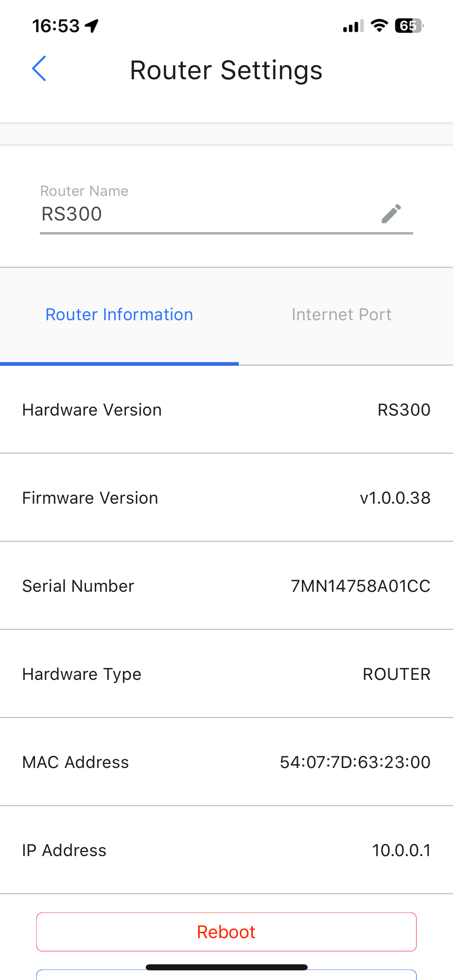Tap the battery level indicator
The width and height of the screenshot is (453, 980).
pyautogui.click(x=409, y=26)
